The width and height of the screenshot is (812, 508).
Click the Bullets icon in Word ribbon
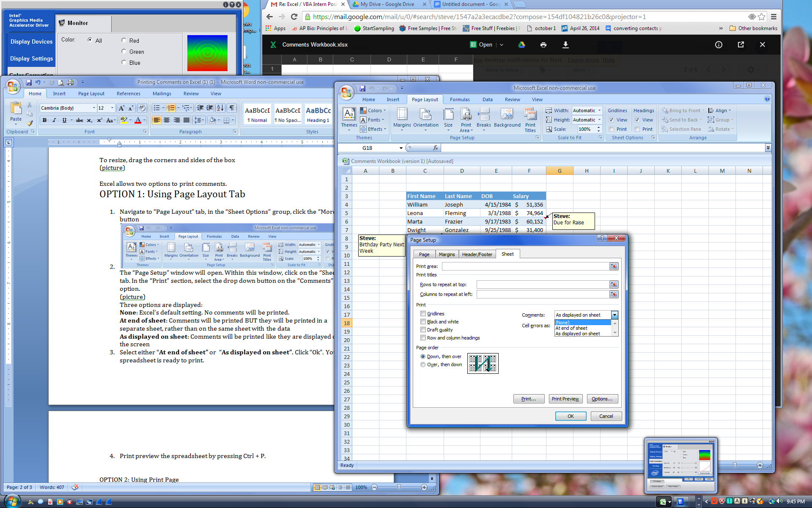coord(157,108)
